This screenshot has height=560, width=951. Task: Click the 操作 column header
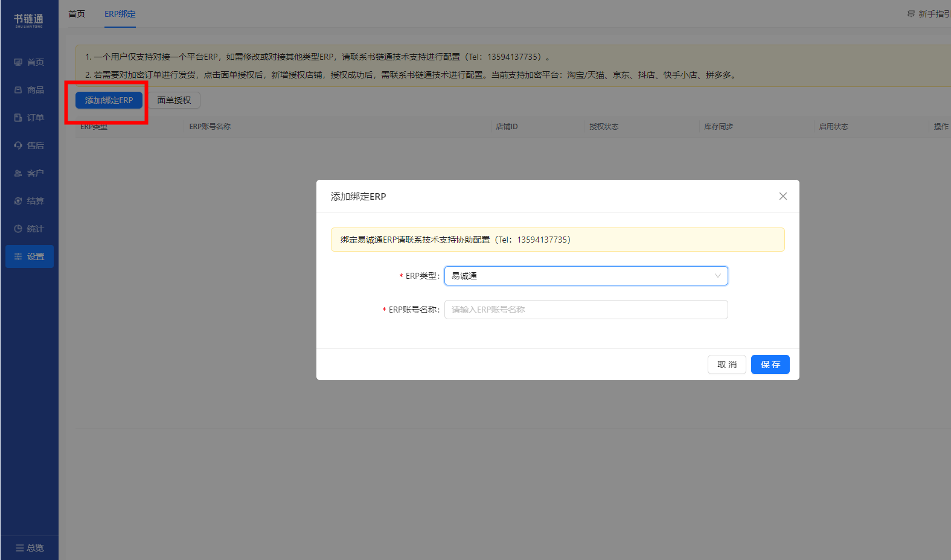[941, 127]
